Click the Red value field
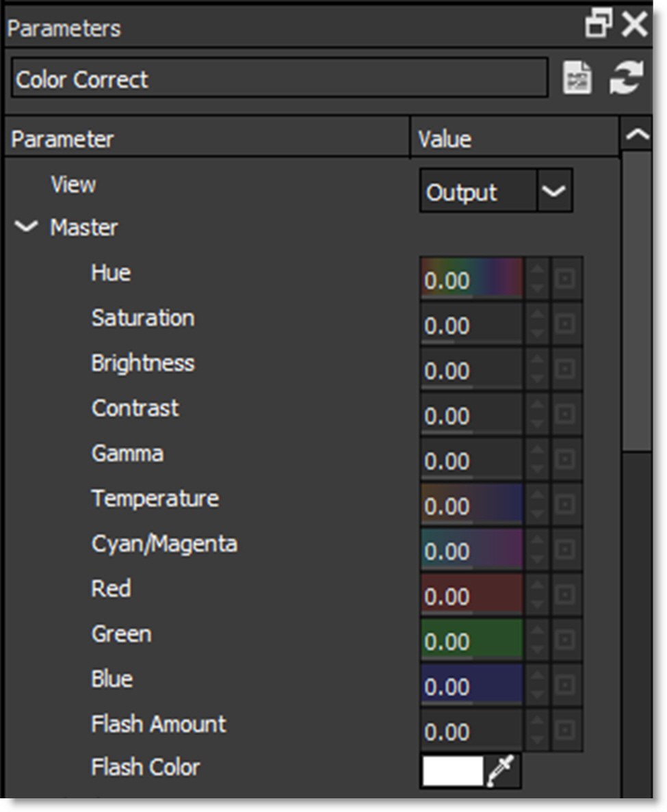 pos(471,594)
